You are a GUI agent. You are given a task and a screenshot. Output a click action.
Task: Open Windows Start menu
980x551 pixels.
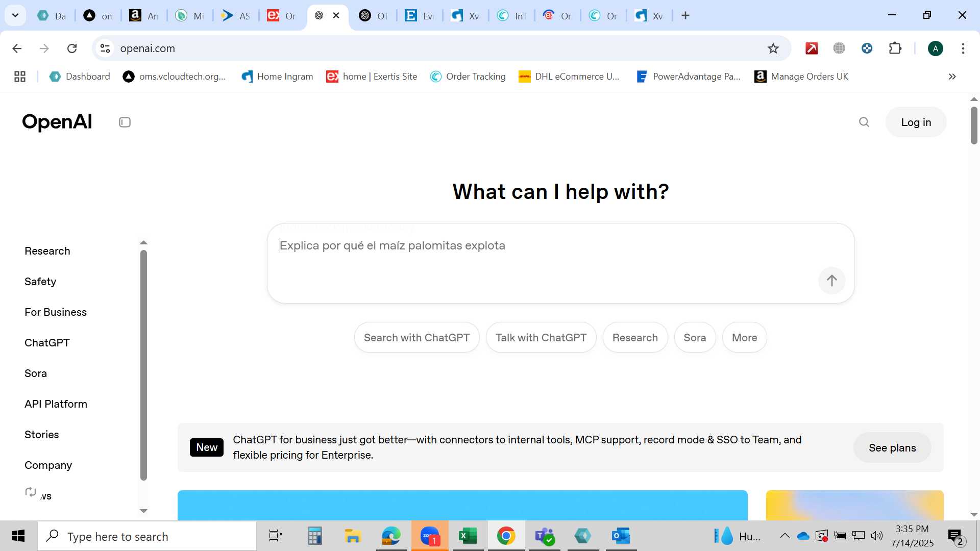[18, 536]
